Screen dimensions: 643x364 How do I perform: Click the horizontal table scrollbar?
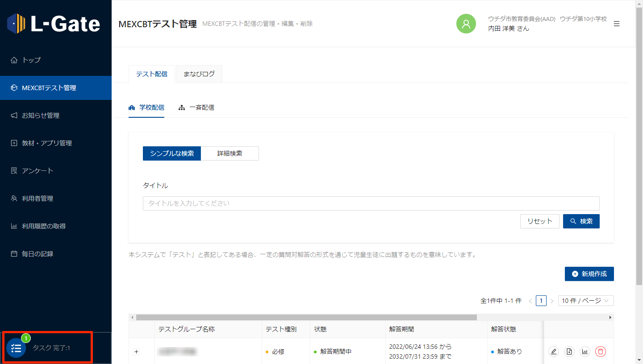point(306,317)
